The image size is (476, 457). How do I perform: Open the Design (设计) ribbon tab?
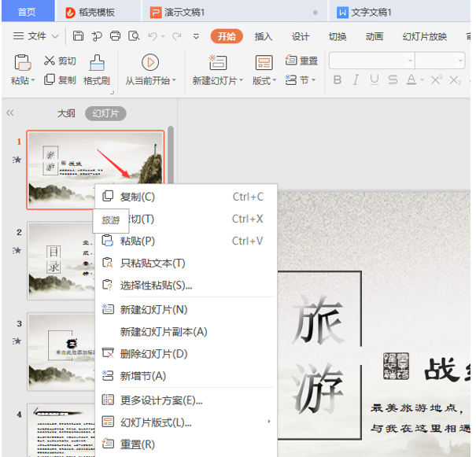(x=301, y=37)
